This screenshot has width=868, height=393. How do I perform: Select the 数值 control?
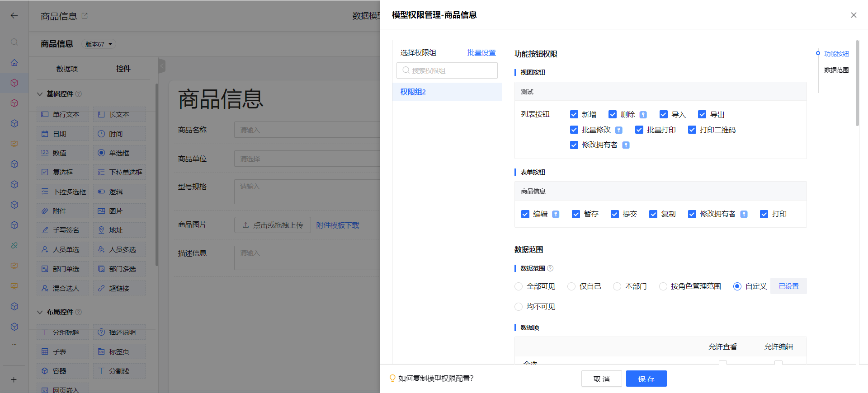pos(63,153)
